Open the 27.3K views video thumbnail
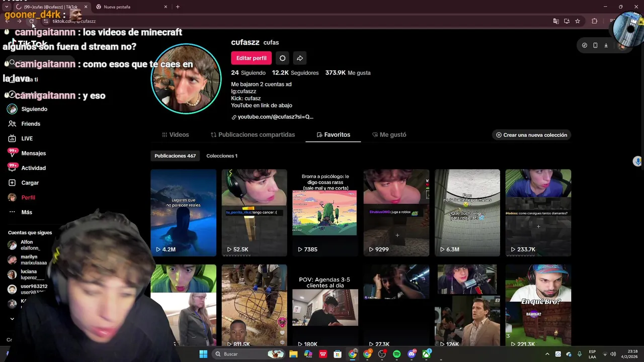 396,305
